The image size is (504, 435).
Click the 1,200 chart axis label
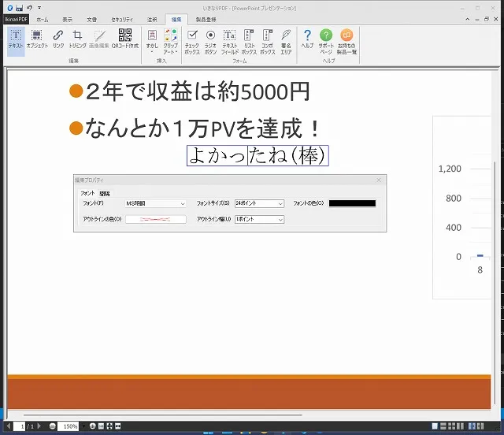pyautogui.click(x=450, y=169)
